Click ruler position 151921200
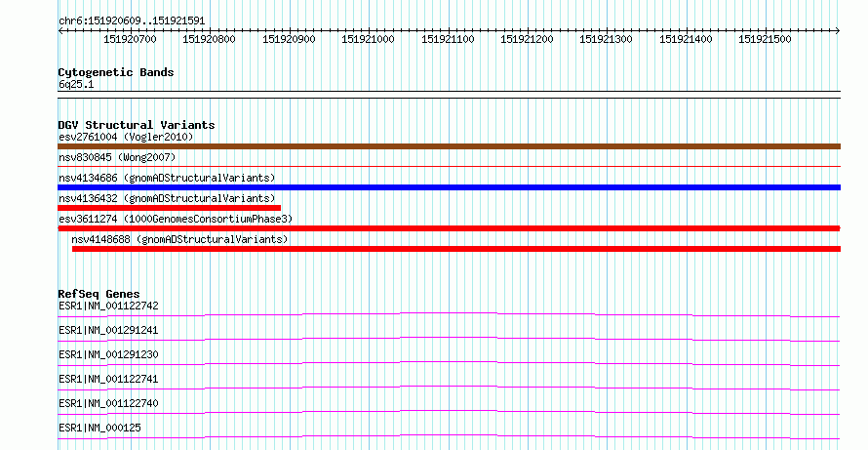Image resolution: width=868 pixels, height=450 pixels. [x=527, y=39]
